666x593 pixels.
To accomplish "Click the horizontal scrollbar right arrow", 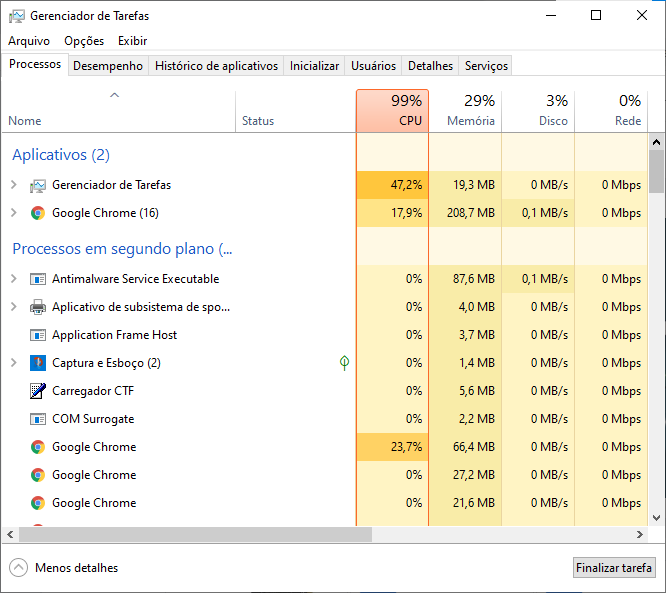I will (640, 534).
